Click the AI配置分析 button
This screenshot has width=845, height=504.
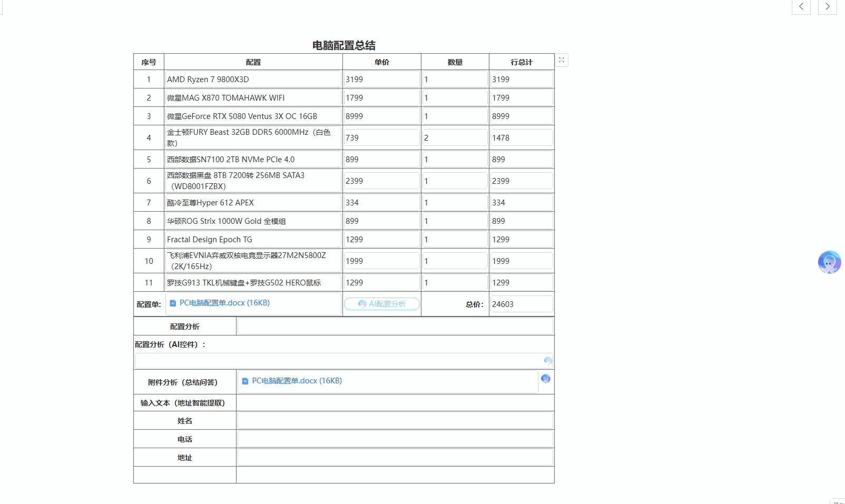point(382,304)
